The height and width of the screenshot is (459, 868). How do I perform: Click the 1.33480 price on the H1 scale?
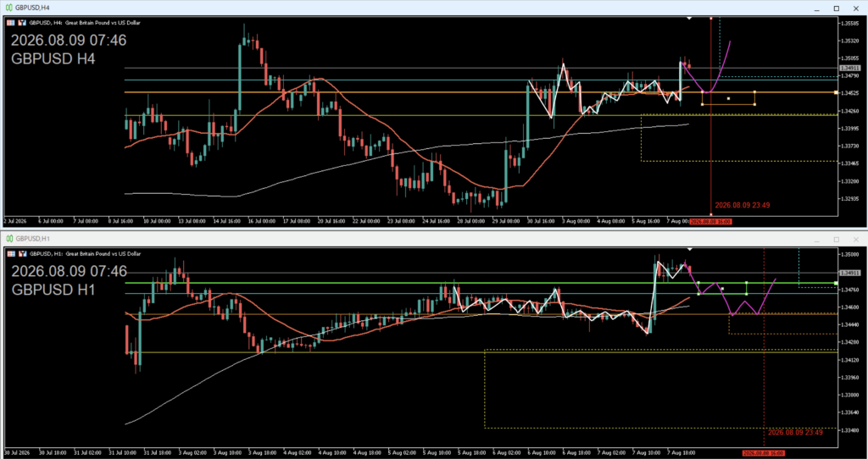[850, 430]
